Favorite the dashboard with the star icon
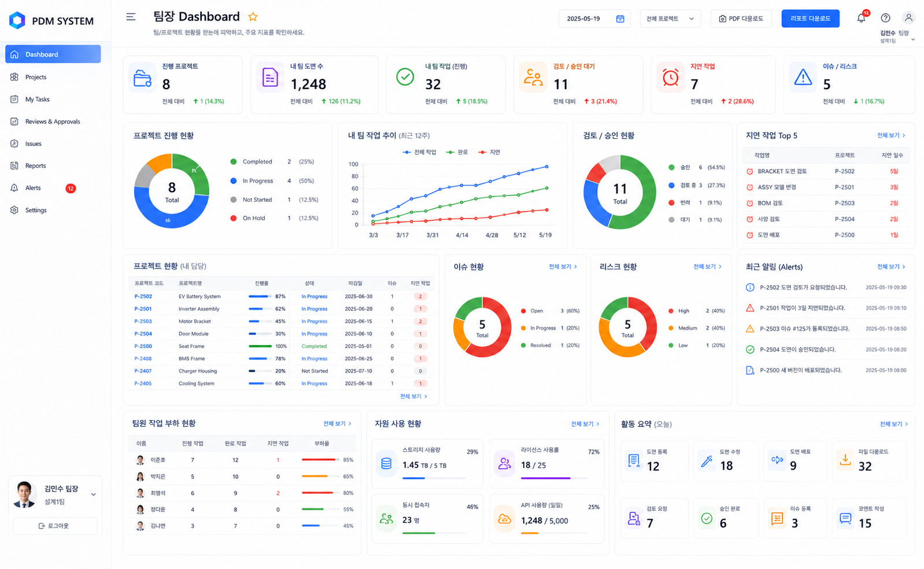 coord(253,17)
